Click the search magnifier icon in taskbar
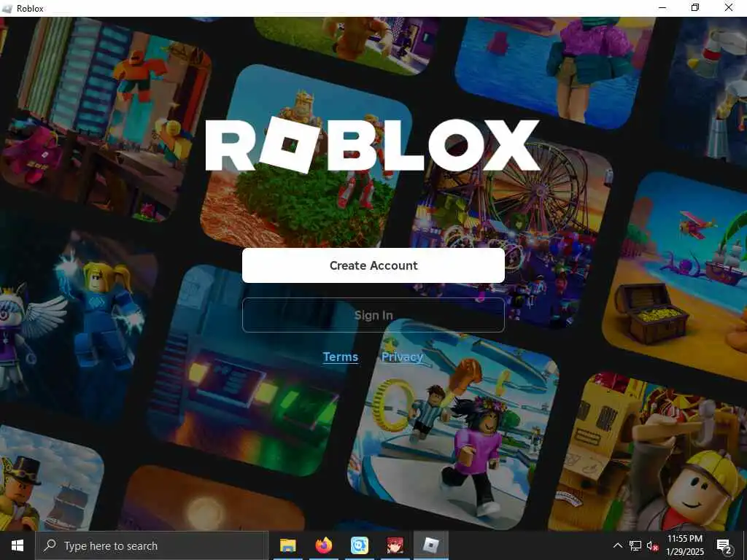747x560 pixels. pyautogui.click(x=50, y=545)
